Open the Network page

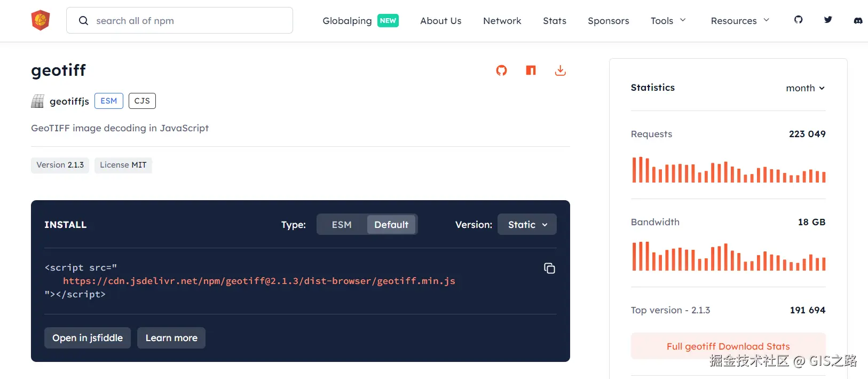502,21
